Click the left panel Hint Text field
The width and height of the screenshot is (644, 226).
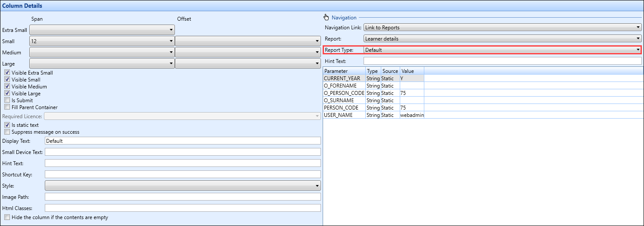point(183,163)
